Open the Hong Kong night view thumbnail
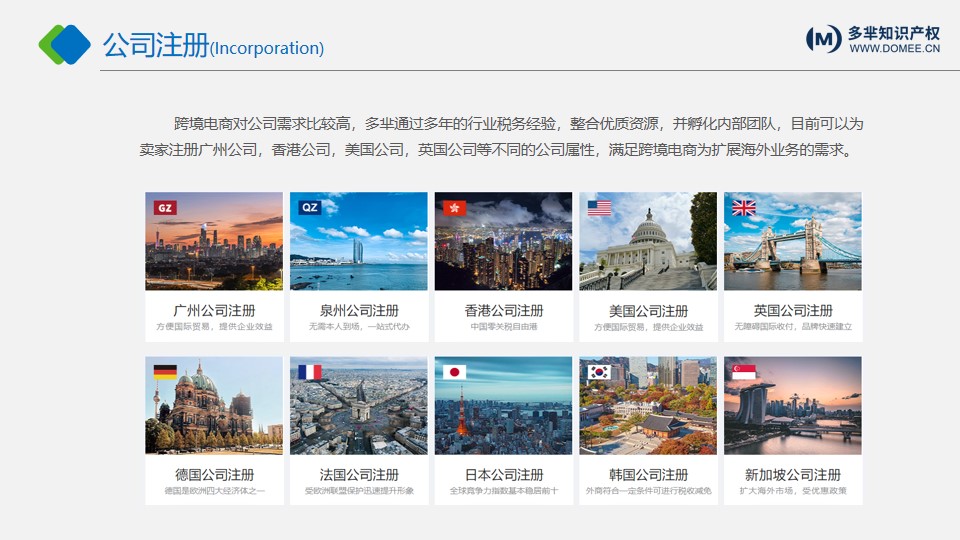This screenshot has width=960, height=540. [503, 241]
